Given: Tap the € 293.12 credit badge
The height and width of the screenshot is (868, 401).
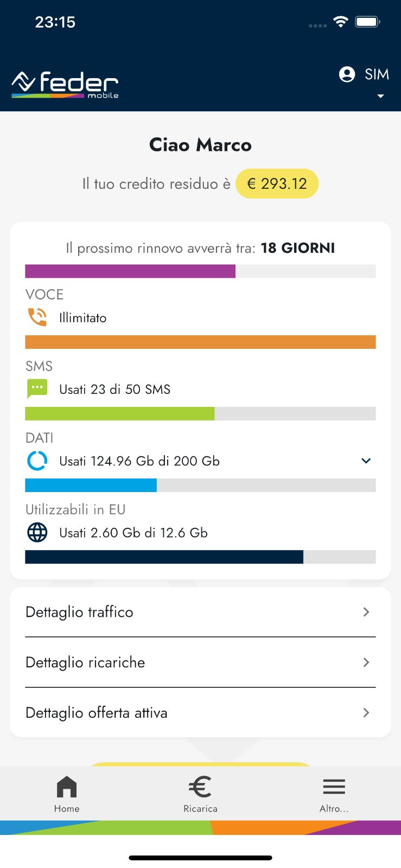Looking at the screenshot, I should point(277,183).
